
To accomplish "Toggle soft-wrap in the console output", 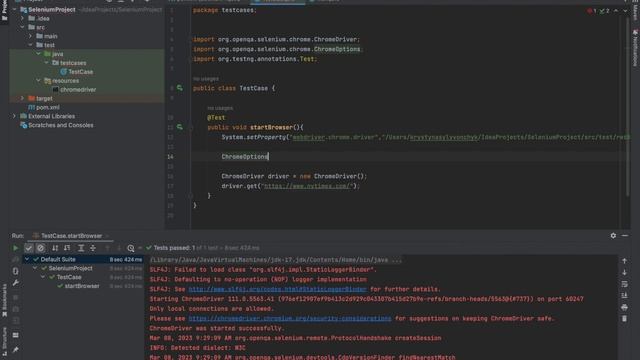I will [x=624, y=284].
